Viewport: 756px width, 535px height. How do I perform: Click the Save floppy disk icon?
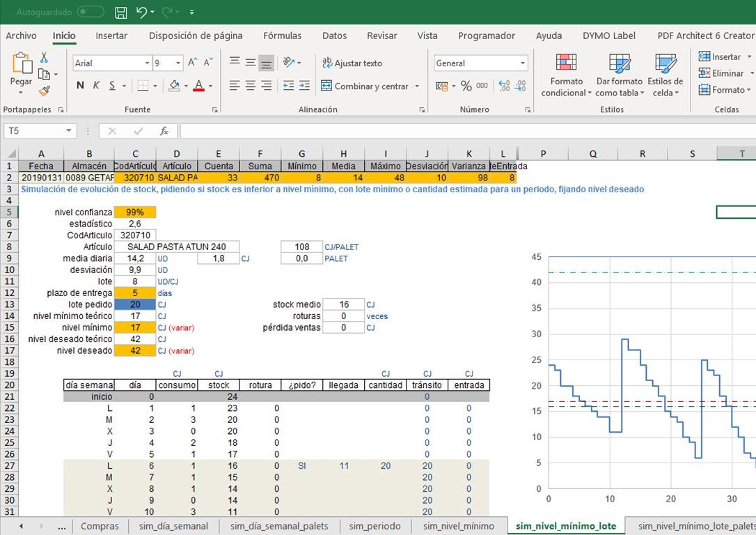coord(121,12)
